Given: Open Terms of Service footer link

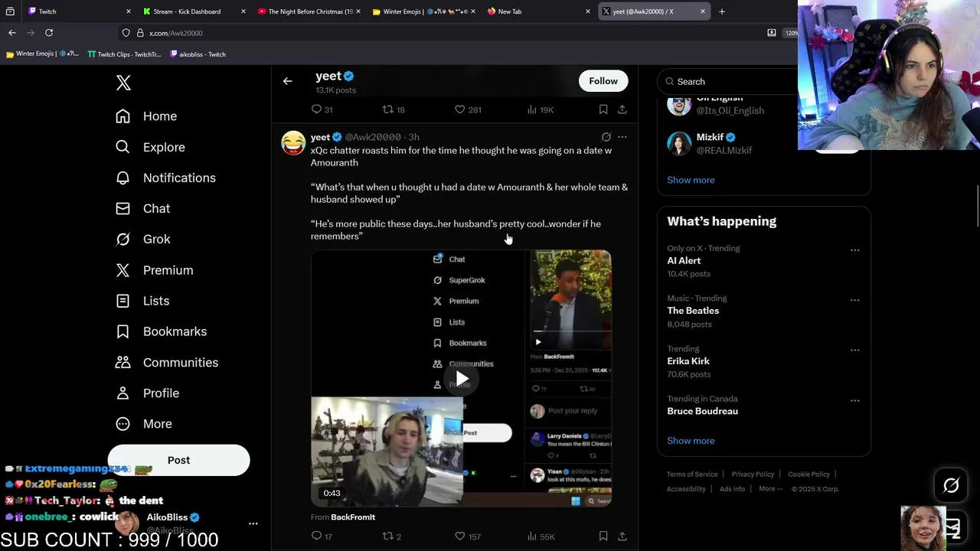Looking at the screenshot, I should click(x=692, y=474).
